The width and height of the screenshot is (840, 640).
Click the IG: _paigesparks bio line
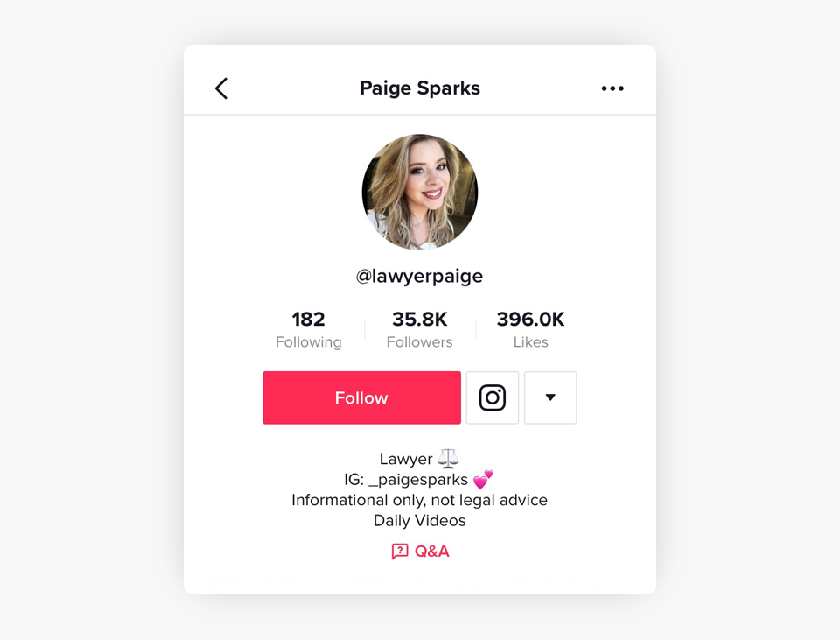418,479
